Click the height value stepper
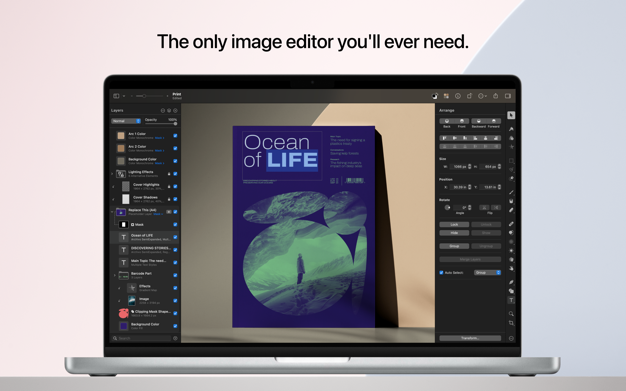626x391 pixels. tap(499, 167)
